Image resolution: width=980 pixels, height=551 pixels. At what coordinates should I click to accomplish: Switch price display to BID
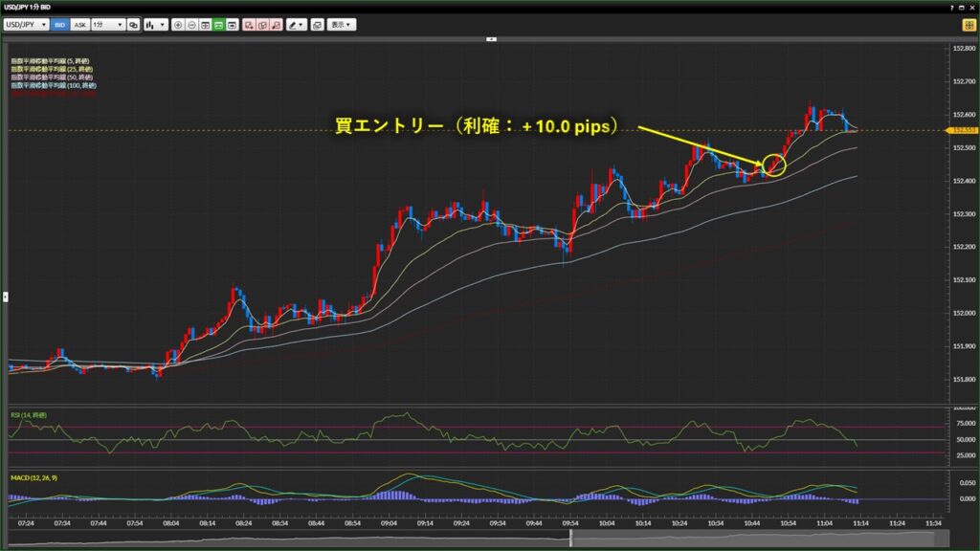[x=59, y=24]
